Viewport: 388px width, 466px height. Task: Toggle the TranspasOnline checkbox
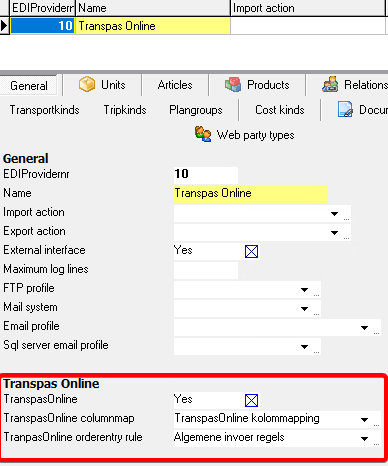(x=251, y=400)
